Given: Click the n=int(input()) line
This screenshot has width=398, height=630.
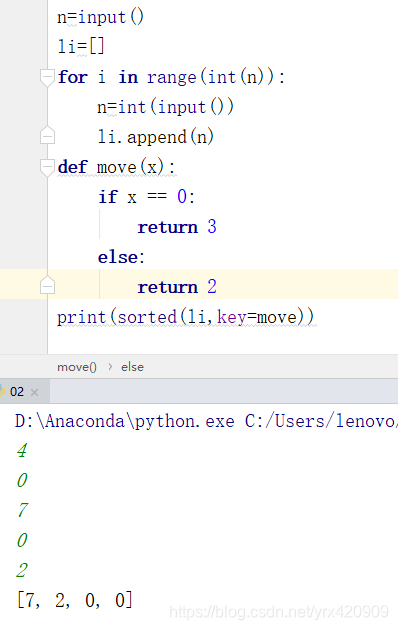Looking at the screenshot, I should pyautogui.click(x=165, y=107).
